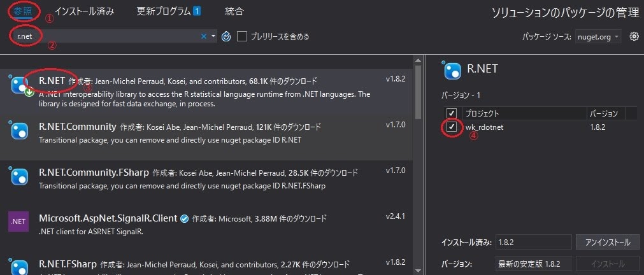Click the r.net search input field
Image resolution: width=644 pixels, height=275 pixels.
coord(107,36)
